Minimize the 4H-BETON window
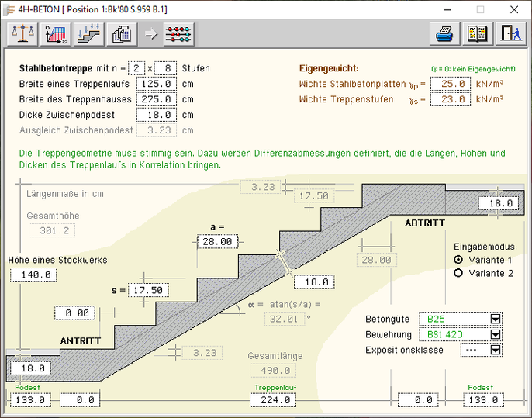 click(444, 10)
